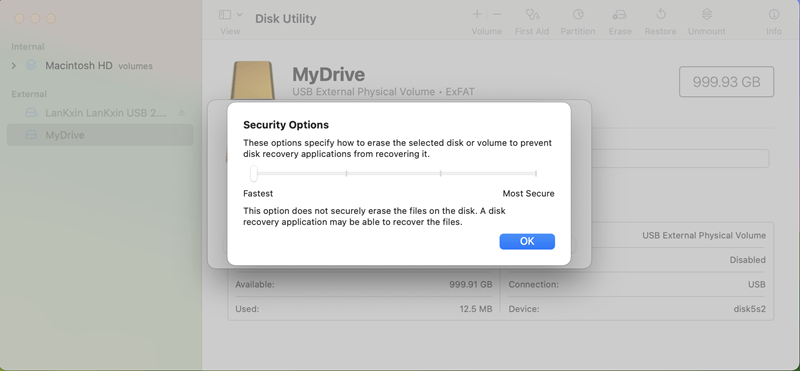Viewport: 800px width, 371px height.
Task: Eject the LanKxin USB drive
Action: (x=182, y=113)
